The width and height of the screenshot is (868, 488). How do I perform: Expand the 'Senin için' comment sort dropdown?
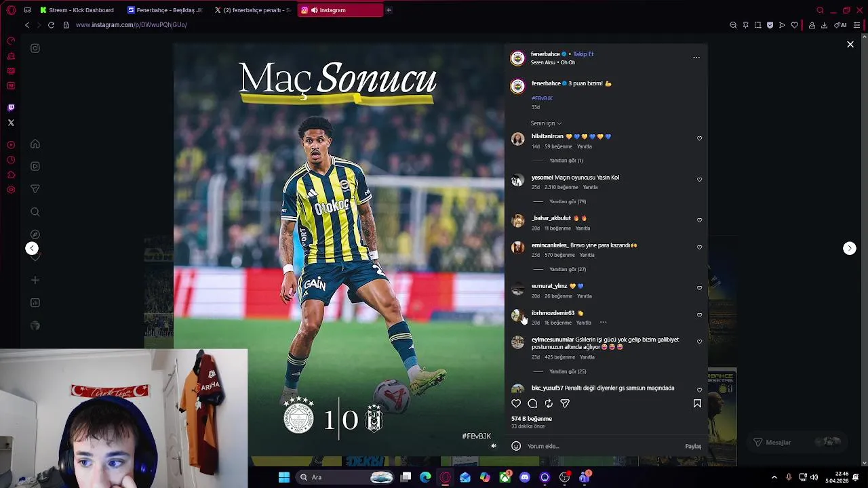[x=546, y=123]
